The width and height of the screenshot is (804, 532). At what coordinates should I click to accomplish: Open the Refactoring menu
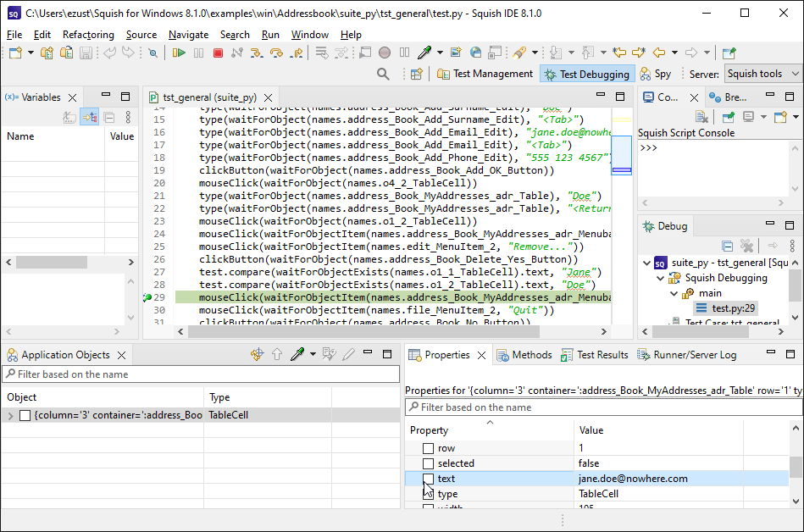tap(88, 35)
